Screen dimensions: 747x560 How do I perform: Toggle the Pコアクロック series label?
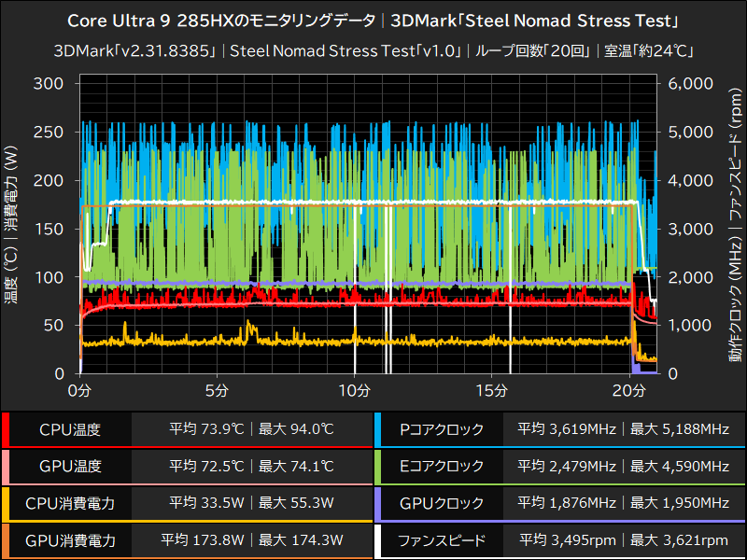pyautogui.click(x=441, y=429)
